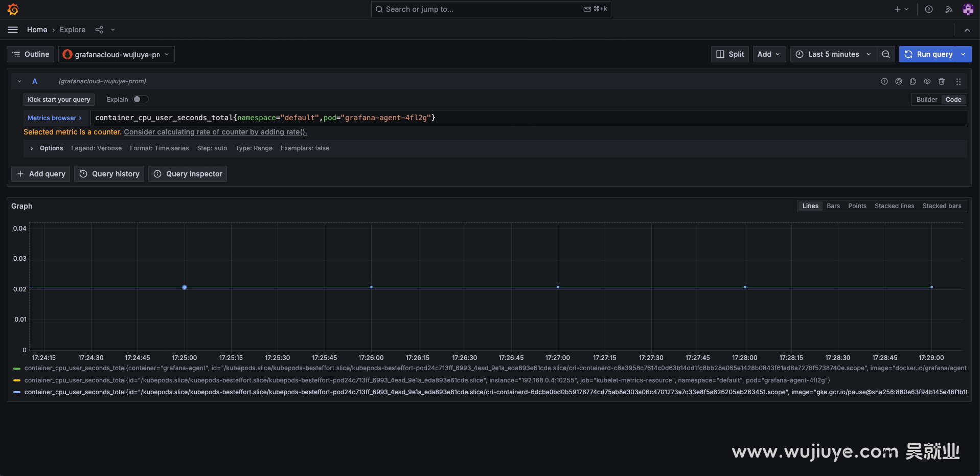Click the data point at 17:26:00
The image size is (980, 476).
pos(371,287)
